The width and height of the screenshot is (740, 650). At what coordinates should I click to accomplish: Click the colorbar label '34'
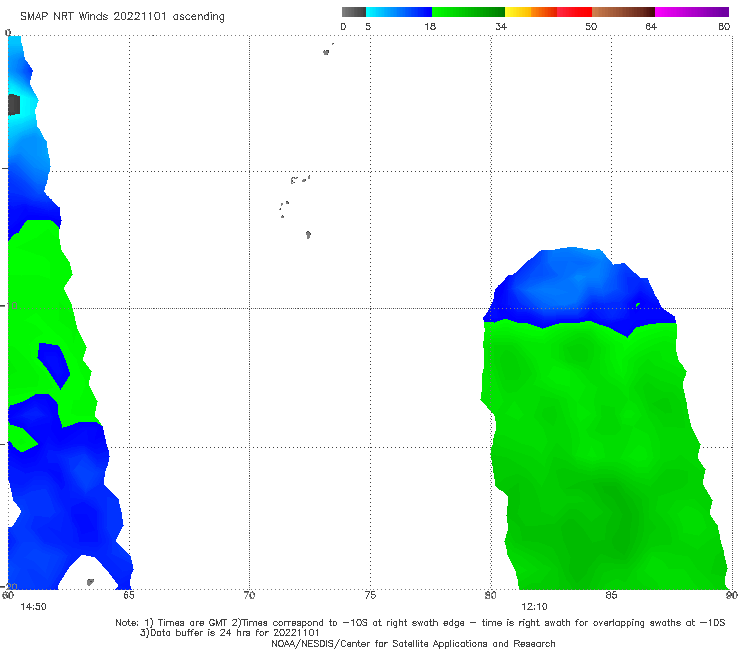(501, 26)
